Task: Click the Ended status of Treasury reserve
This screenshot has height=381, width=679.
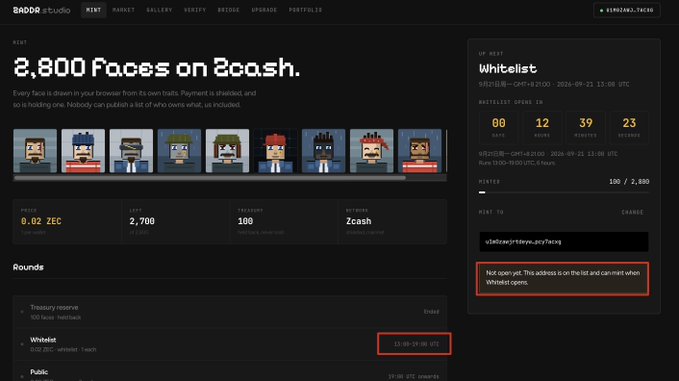Action: pos(431,312)
